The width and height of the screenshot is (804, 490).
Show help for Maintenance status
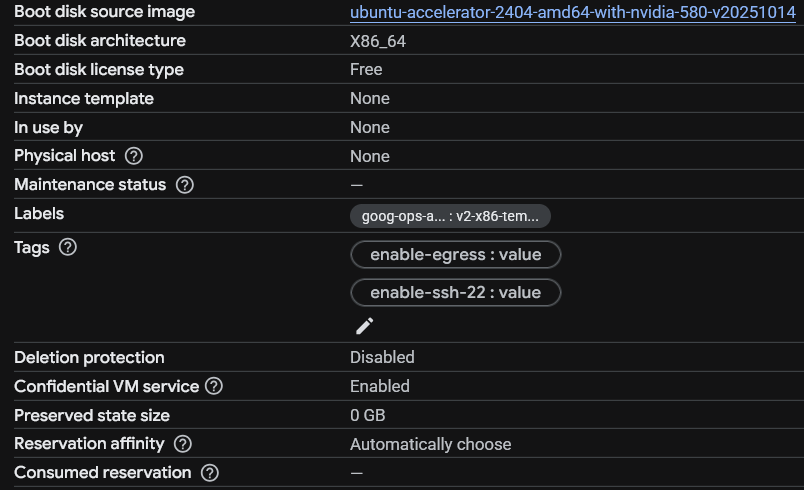pyautogui.click(x=185, y=185)
